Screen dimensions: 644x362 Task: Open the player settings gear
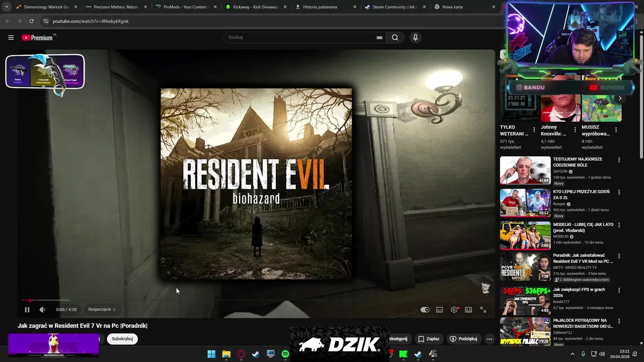tap(454, 310)
